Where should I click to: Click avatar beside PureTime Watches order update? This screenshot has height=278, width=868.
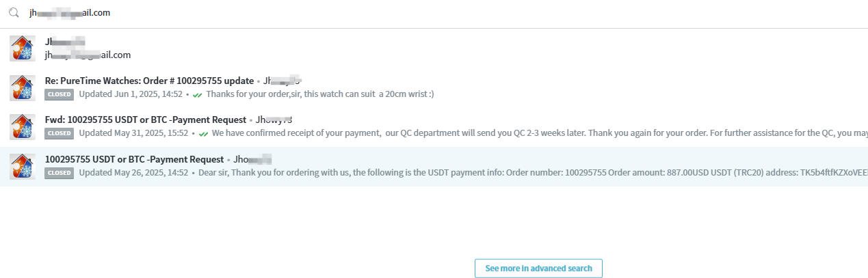point(23,88)
